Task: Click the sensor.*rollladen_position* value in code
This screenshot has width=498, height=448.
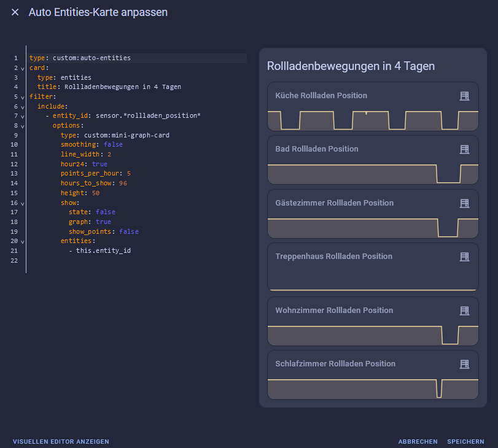Action: click(x=148, y=115)
